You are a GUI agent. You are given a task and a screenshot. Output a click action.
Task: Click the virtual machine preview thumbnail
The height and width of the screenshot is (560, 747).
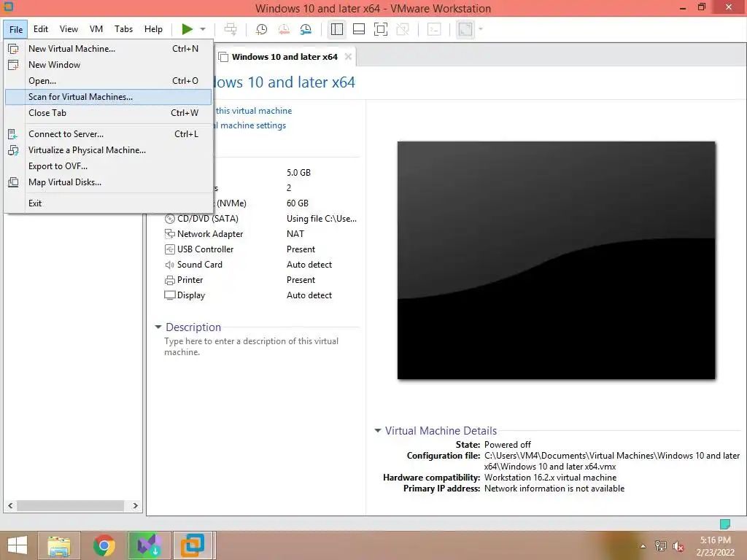click(556, 260)
